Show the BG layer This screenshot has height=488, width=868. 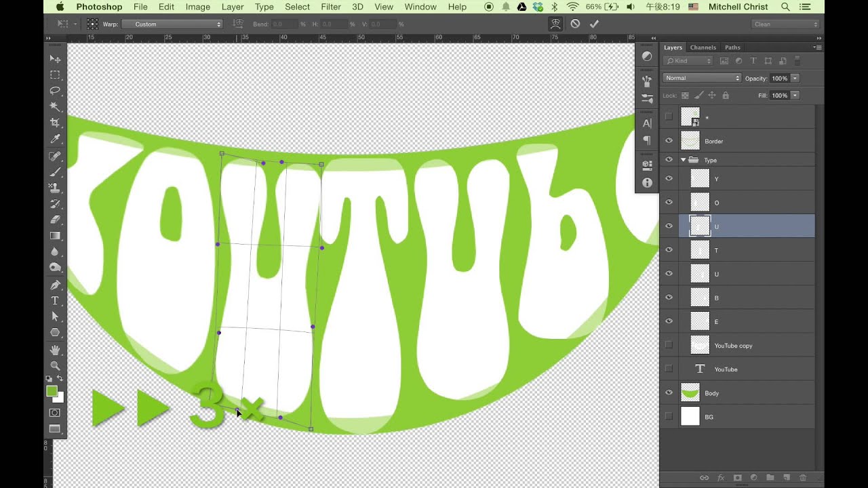(669, 417)
